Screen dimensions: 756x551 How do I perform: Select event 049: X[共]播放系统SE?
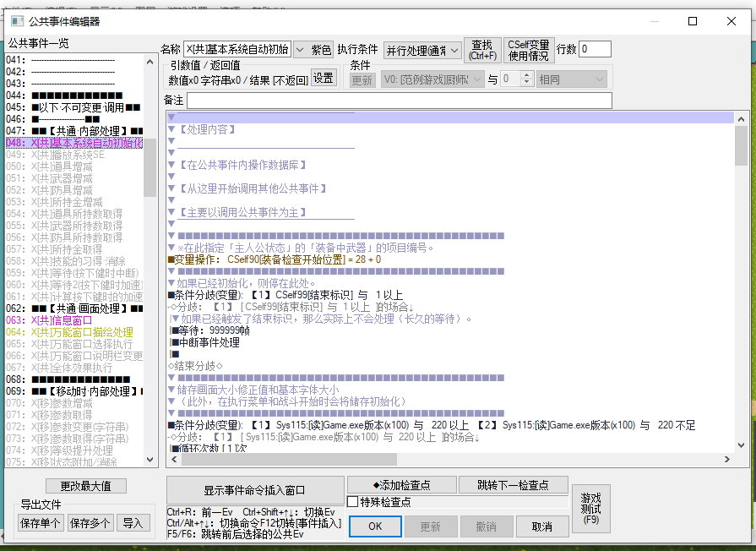point(74,155)
